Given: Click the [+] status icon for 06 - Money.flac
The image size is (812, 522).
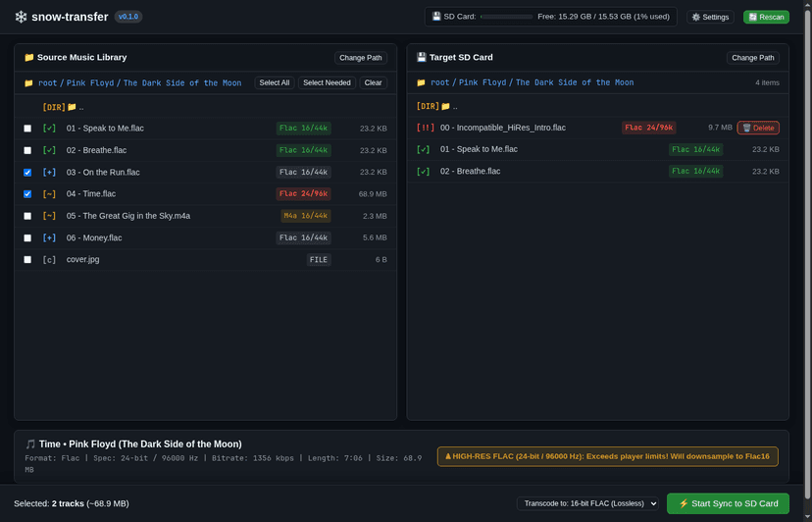Looking at the screenshot, I should 49,237.
